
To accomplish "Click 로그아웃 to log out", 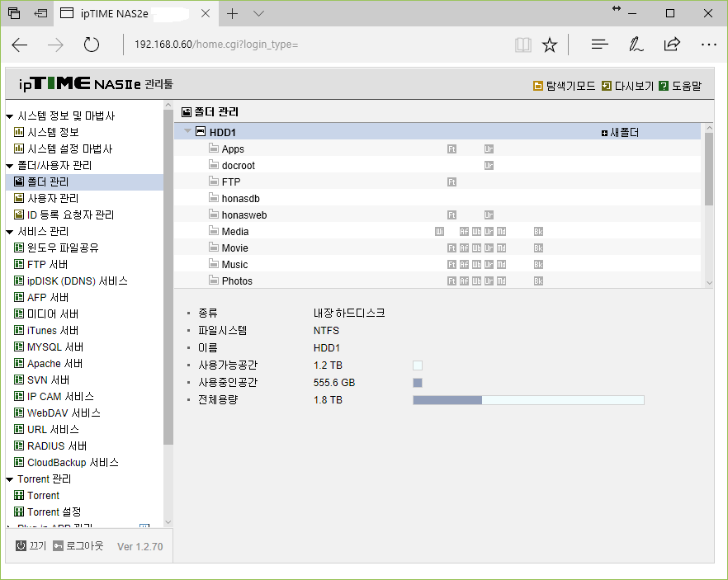I will tap(78, 546).
